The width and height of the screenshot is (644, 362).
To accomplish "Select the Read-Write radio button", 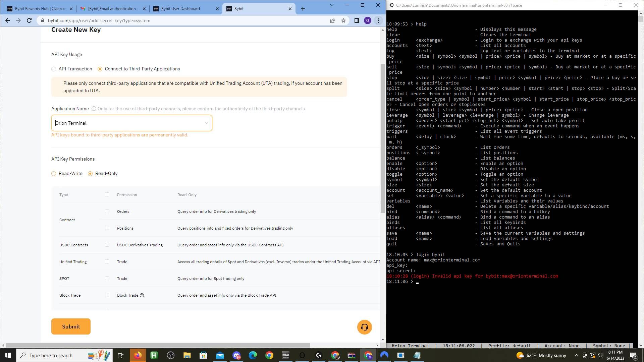I will [x=54, y=174].
